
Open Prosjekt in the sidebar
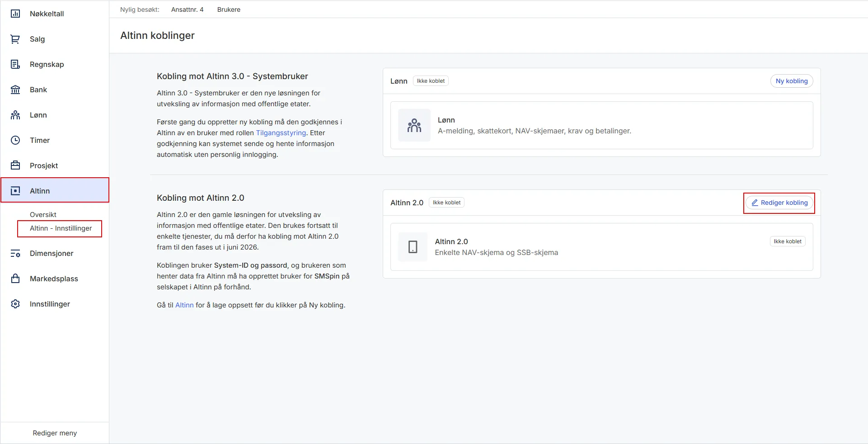coord(55,165)
